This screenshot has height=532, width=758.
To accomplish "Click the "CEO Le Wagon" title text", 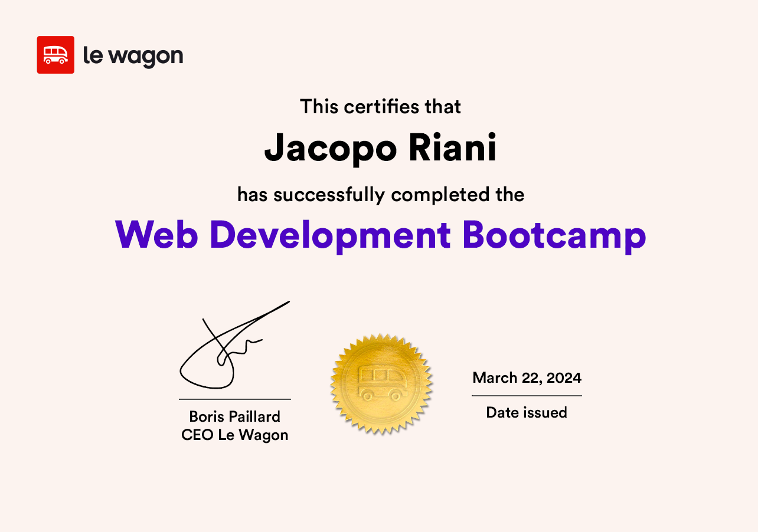I will (x=234, y=435).
